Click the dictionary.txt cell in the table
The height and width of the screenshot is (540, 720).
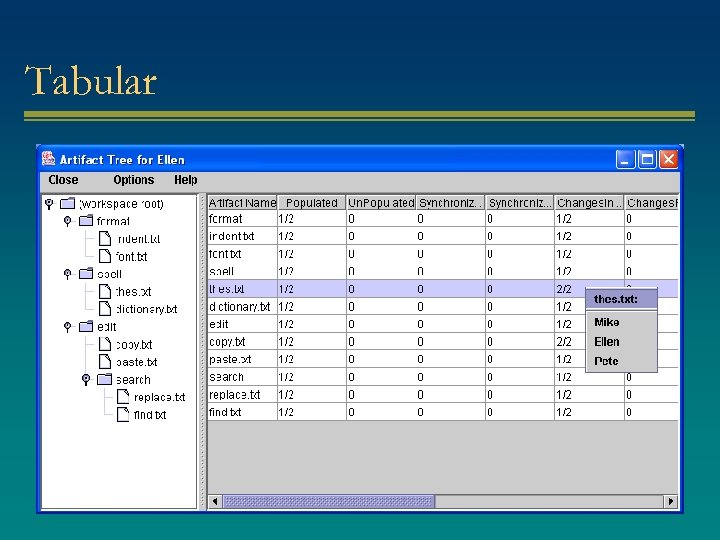coord(242,306)
